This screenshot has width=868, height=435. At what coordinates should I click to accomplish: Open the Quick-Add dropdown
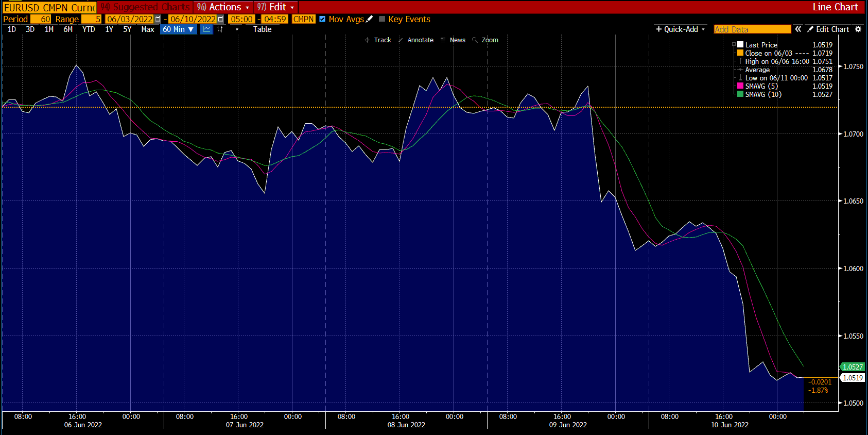point(680,29)
